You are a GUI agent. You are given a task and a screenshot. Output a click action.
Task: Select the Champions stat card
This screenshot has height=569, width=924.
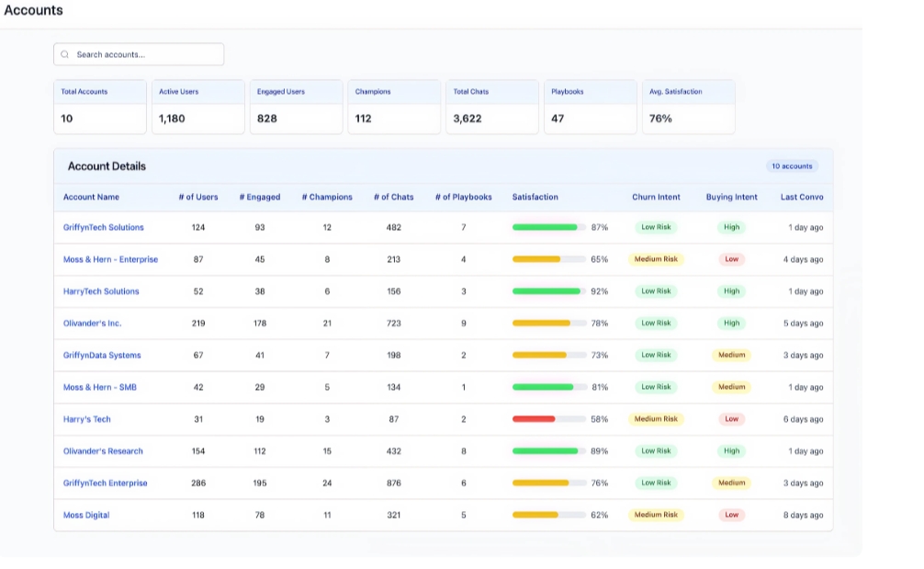pos(394,107)
